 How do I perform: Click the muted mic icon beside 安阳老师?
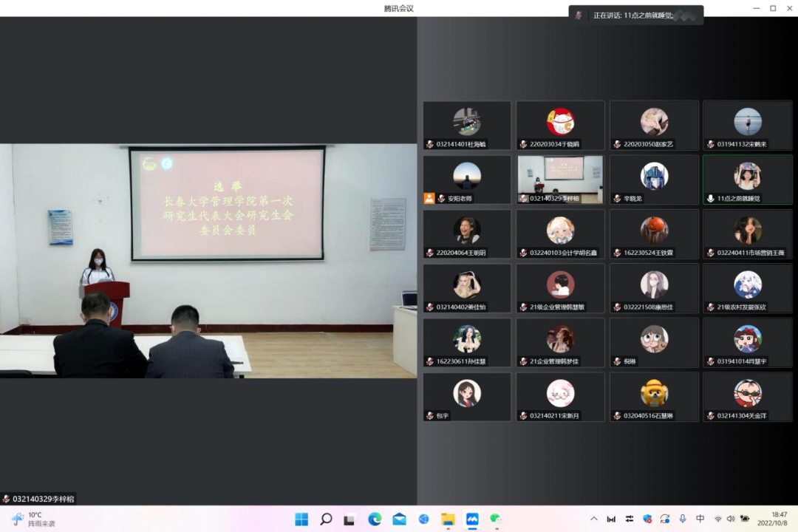click(x=442, y=199)
